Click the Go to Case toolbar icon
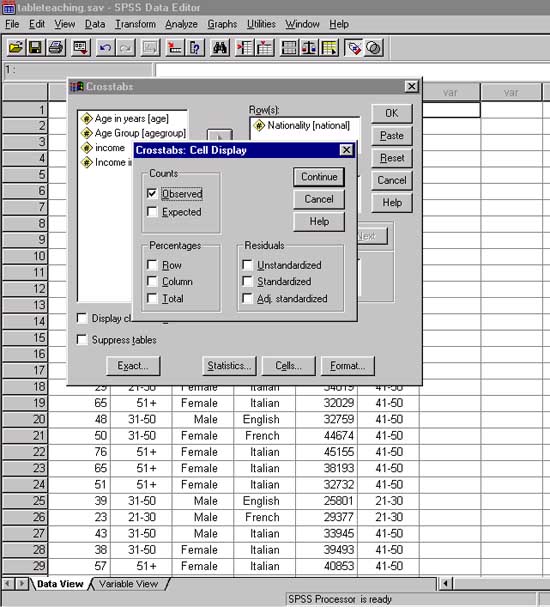 click(x=175, y=48)
